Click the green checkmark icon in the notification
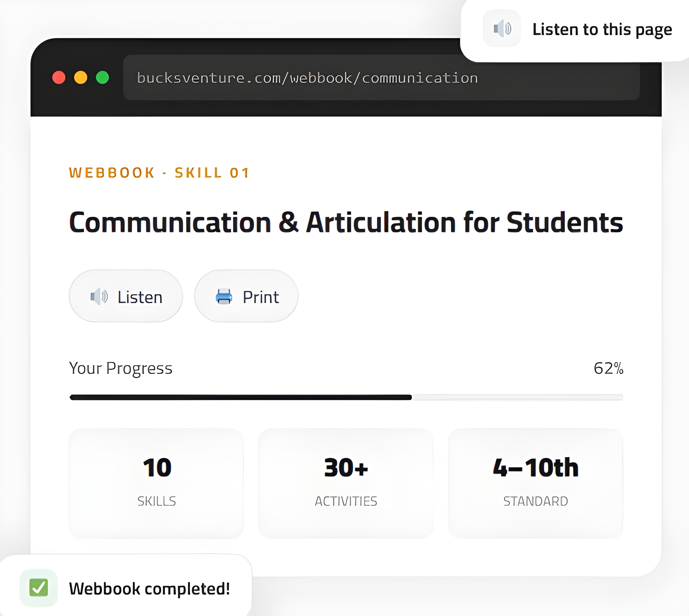Image resolution: width=689 pixels, height=616 pixels. tap(39, 588)
